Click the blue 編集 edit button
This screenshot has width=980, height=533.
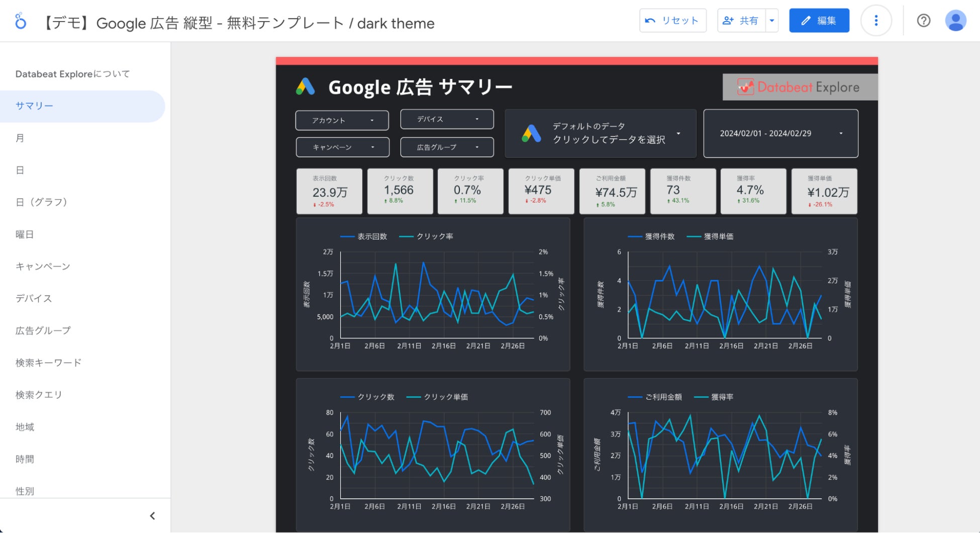(x=819, y=21)
